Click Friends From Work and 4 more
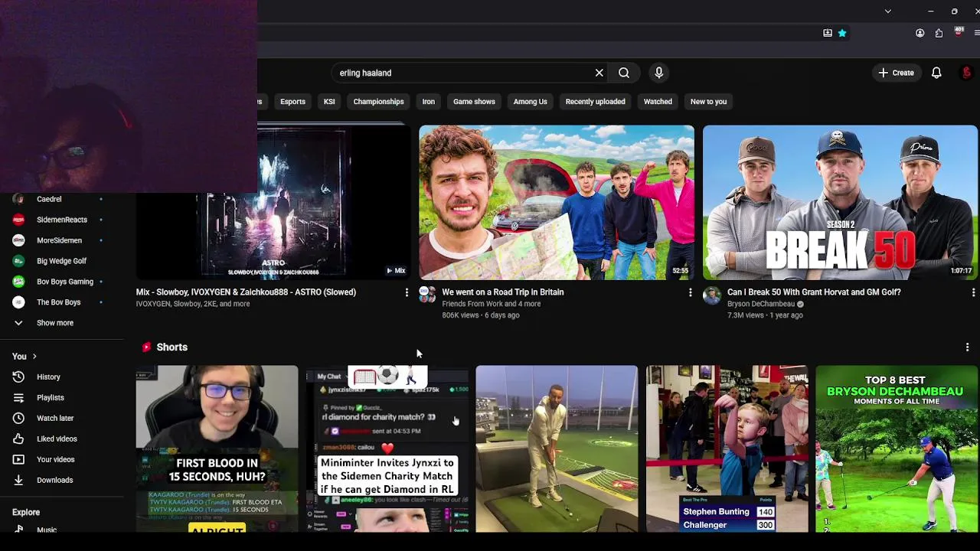Image resolution: width=980 pixels, height=551 pixels. [491, 304]
